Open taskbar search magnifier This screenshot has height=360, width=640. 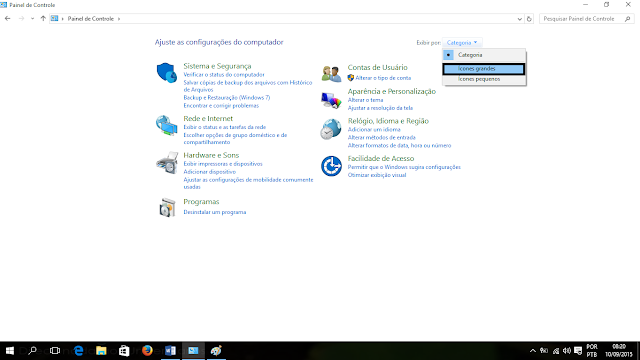[x=32, y=351]
